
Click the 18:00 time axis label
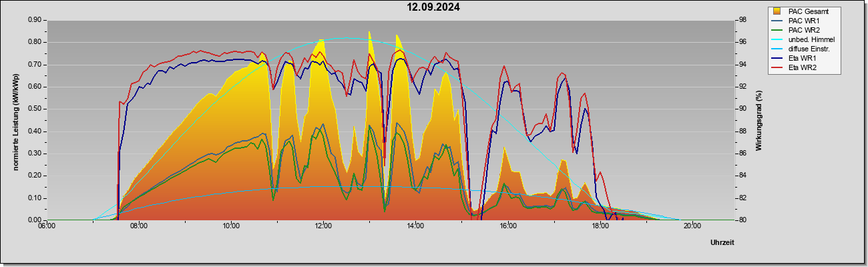tap(600, 226)
